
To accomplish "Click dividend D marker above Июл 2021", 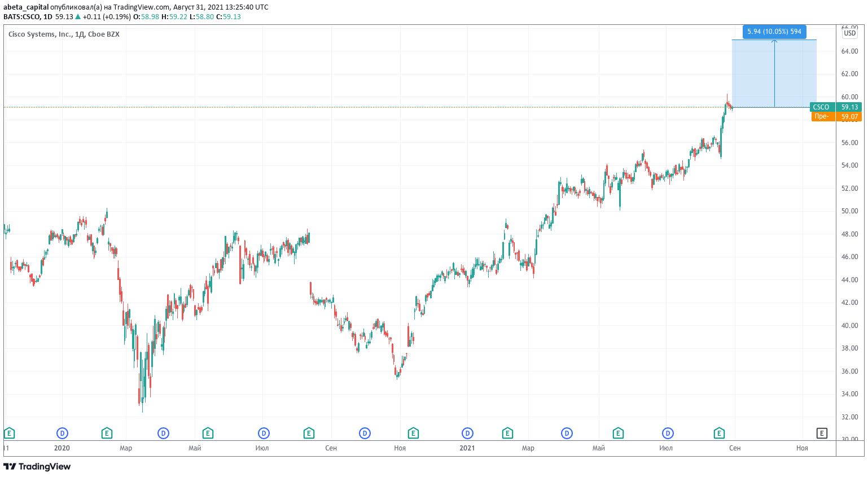I will click(x=668, y=433).
